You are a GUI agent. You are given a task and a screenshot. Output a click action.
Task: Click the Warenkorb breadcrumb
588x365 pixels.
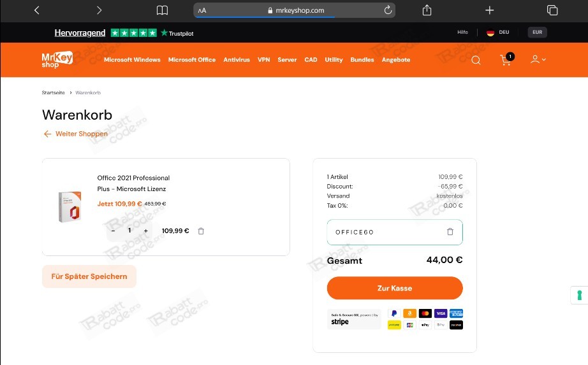tap(88, 92)
